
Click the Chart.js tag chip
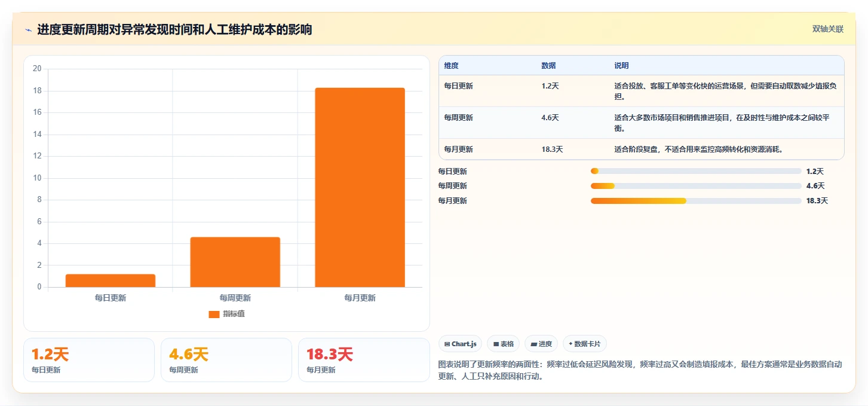(x=460, y=344)
